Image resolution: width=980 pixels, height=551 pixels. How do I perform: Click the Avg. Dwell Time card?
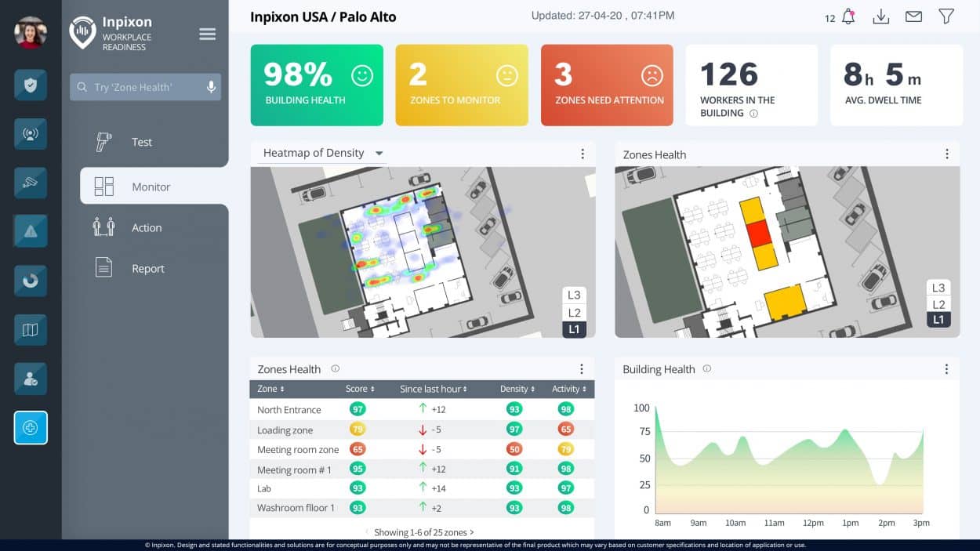click(897, 85)
